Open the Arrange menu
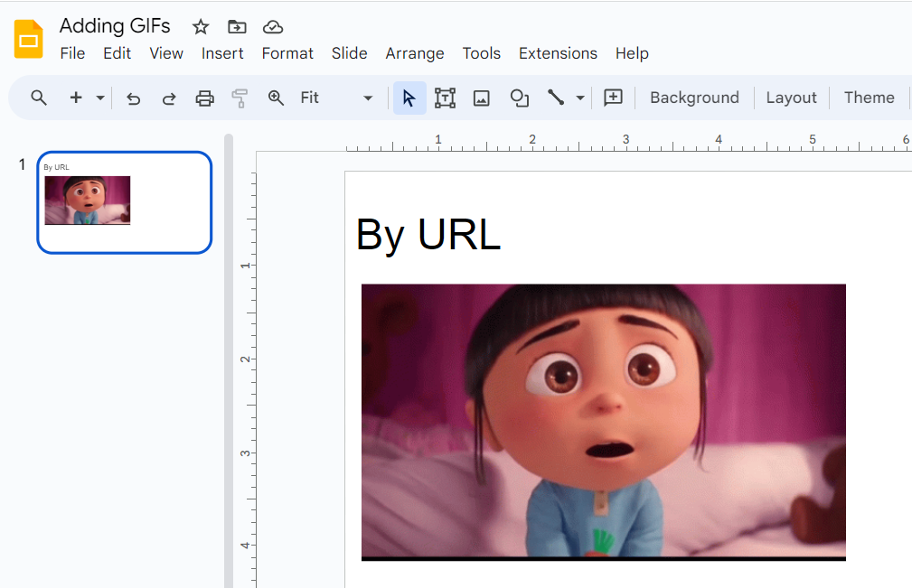 (415, 53)
